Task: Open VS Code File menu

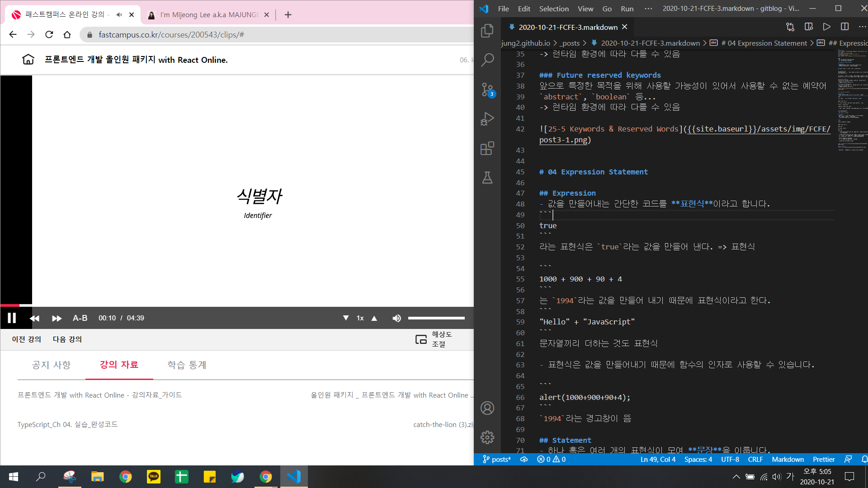Action: (503, 9)
